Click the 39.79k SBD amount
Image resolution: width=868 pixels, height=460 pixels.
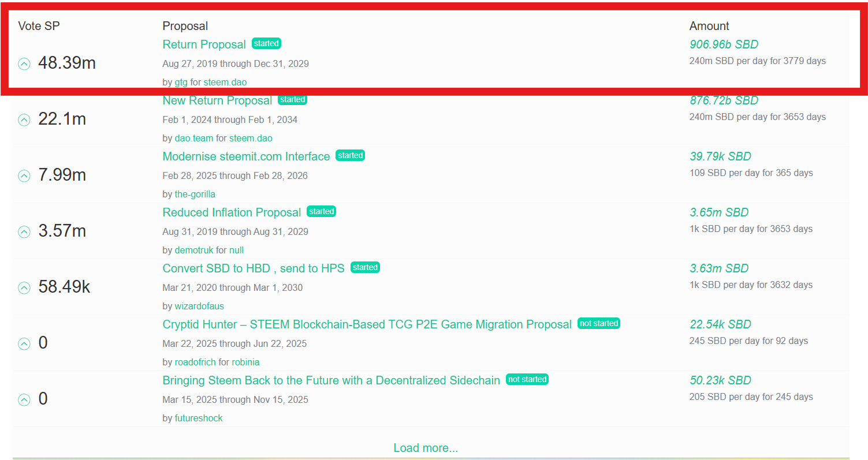(x=720, y=156)
